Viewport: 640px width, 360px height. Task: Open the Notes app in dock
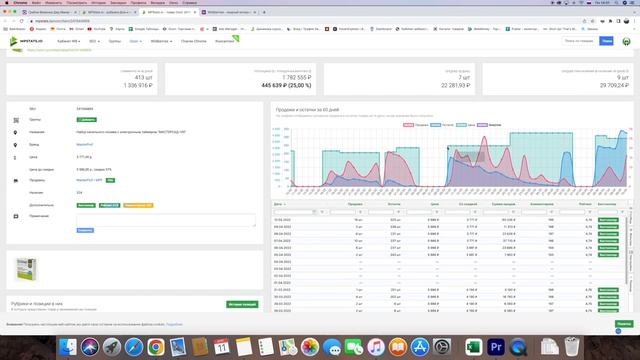[x=244, y=347]
